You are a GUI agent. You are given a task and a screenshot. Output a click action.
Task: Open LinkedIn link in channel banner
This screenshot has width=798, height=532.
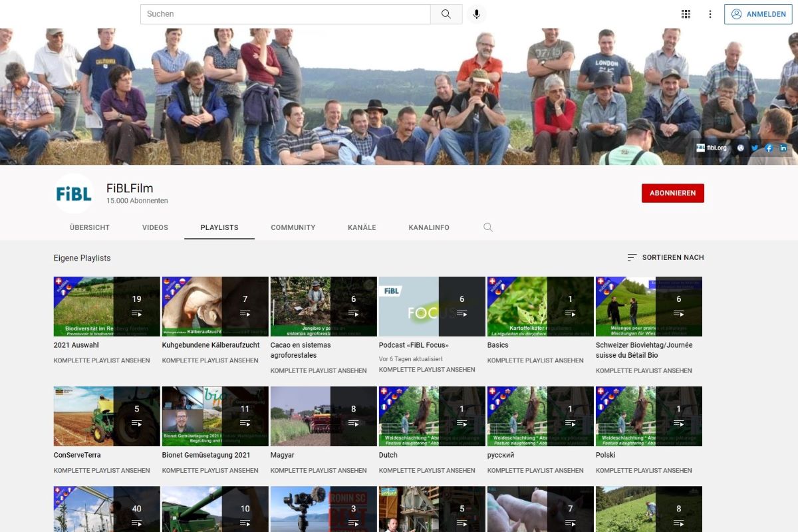pyautogui.click(x=783, y=148)
